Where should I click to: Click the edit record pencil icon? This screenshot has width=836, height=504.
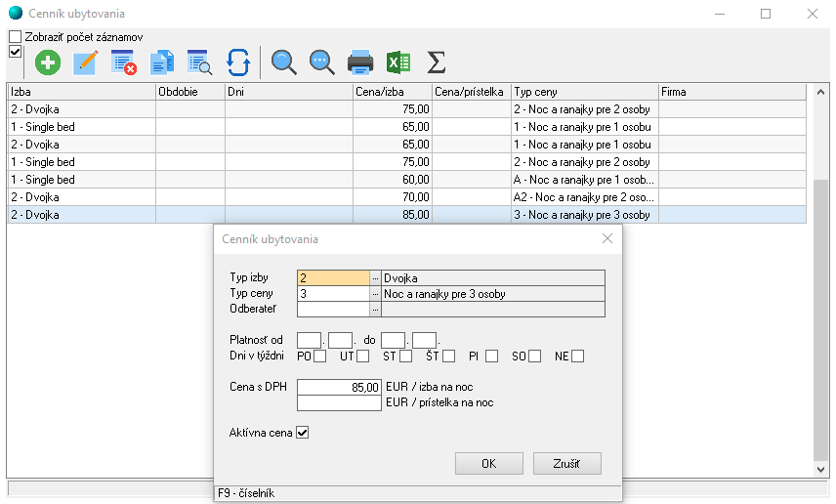coord(86,63)
